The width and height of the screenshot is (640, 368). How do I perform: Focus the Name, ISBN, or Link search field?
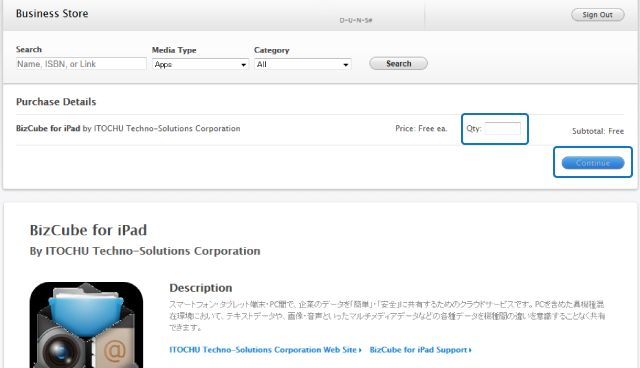pos(81,64)
